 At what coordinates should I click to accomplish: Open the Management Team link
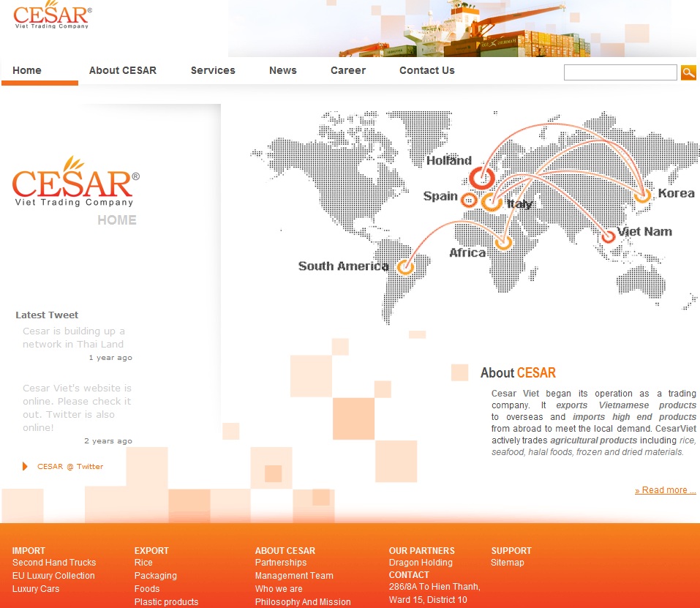point(294,576)
